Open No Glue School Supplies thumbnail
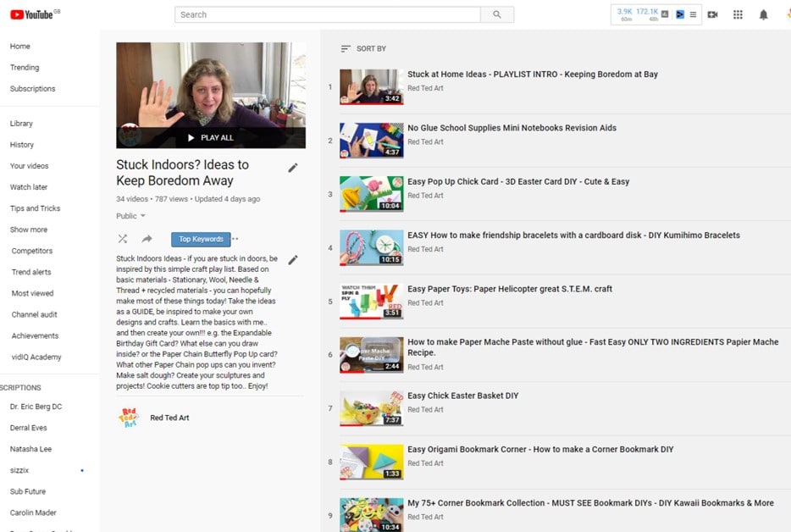 coord(371,141)
